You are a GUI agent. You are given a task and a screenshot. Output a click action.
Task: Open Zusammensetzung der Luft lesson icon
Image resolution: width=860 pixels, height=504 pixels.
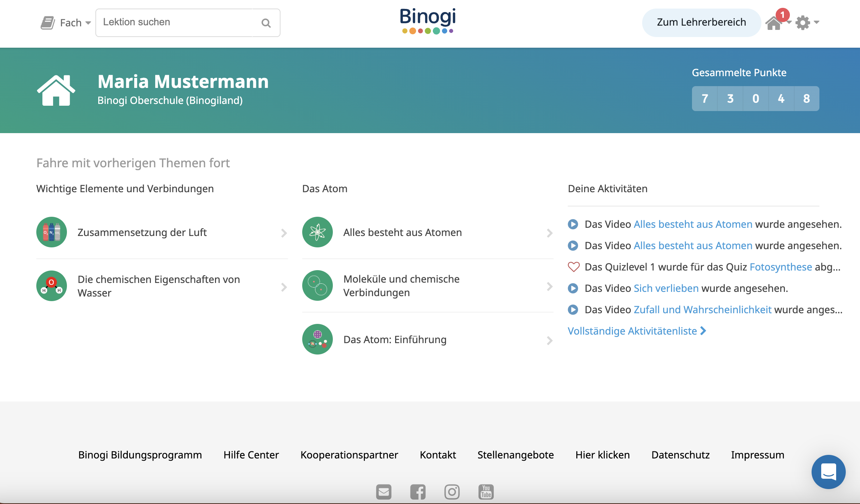click(52, 232)
